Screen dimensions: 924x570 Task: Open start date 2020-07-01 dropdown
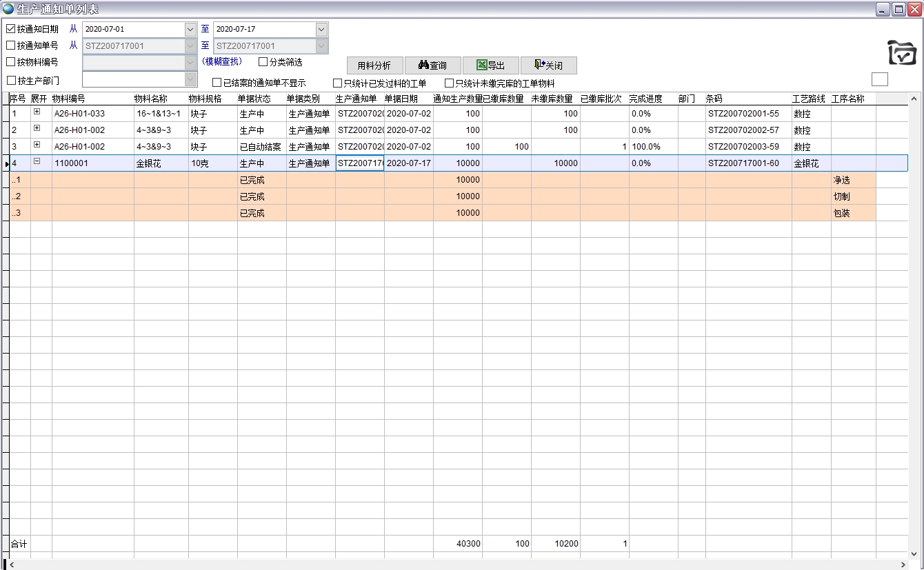(190, 30)
